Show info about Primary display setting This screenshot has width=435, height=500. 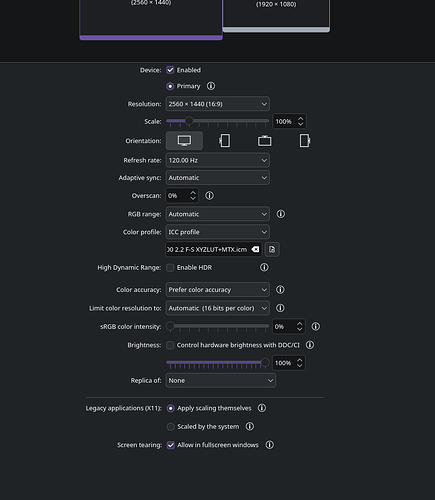[x=211, y=86]
